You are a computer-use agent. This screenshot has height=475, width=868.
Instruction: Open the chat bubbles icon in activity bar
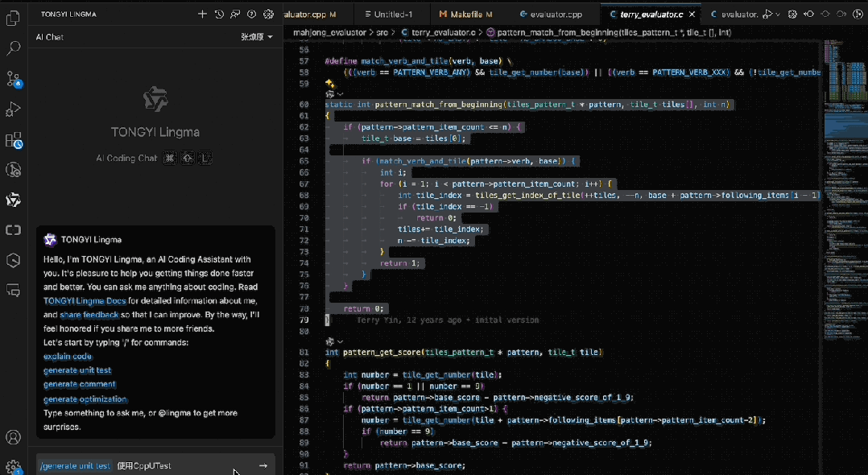(x=13, y=290)
